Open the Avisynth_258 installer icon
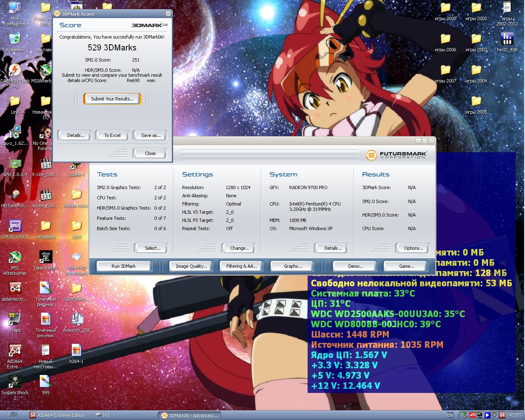This screenshot has height=420, width=525. (x=76, y=323)
